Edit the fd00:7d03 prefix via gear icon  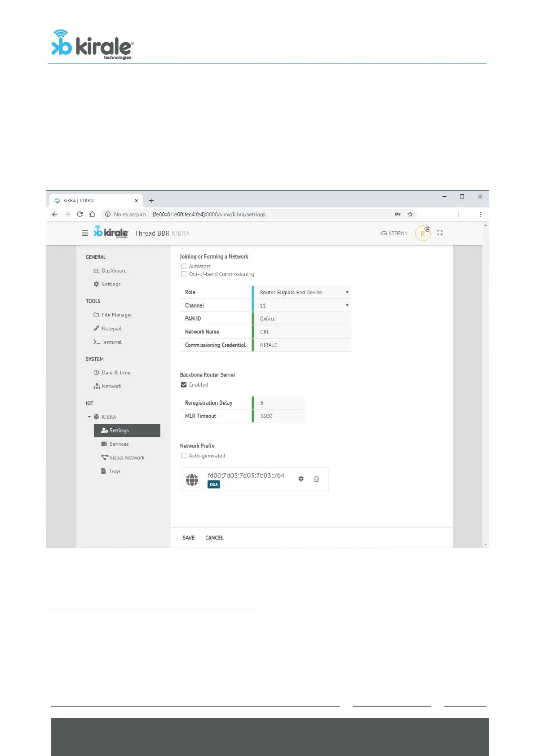(301, 479)
